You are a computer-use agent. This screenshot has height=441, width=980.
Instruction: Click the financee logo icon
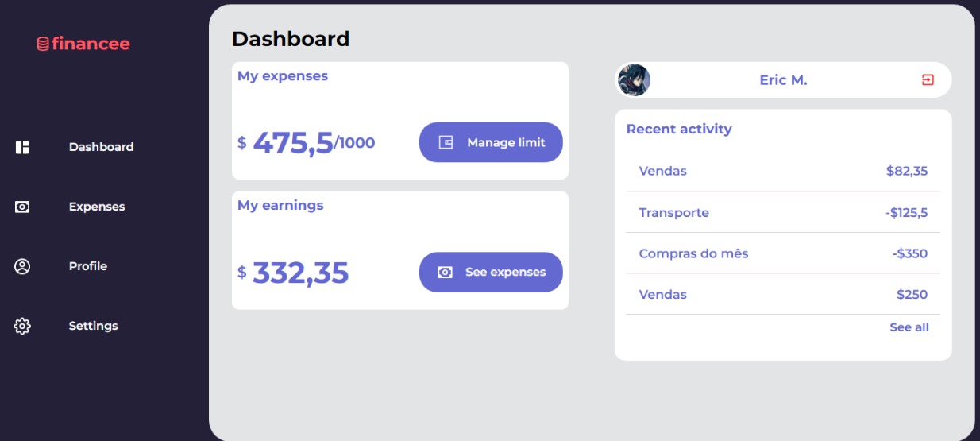tap(43, 44)
